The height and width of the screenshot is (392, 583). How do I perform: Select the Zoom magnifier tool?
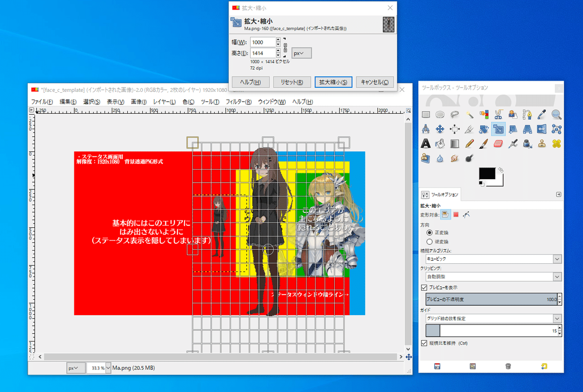coord(557,115)
